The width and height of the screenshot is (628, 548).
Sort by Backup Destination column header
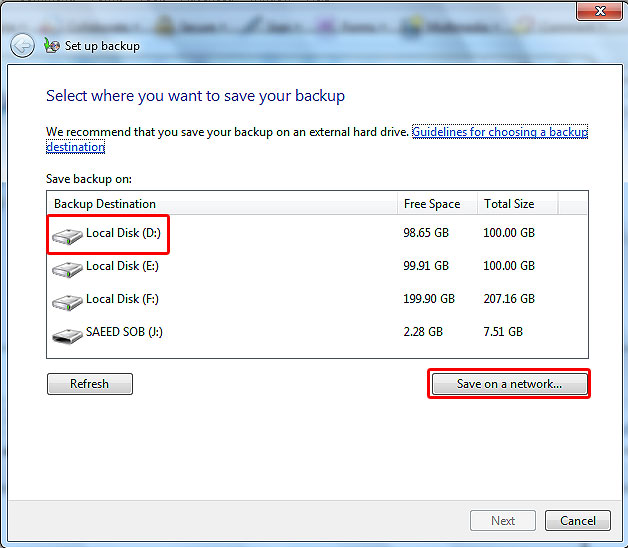point(105,204)
